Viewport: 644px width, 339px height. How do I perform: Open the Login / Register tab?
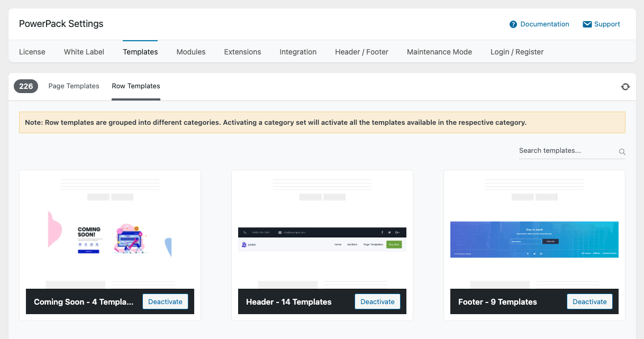517,52
